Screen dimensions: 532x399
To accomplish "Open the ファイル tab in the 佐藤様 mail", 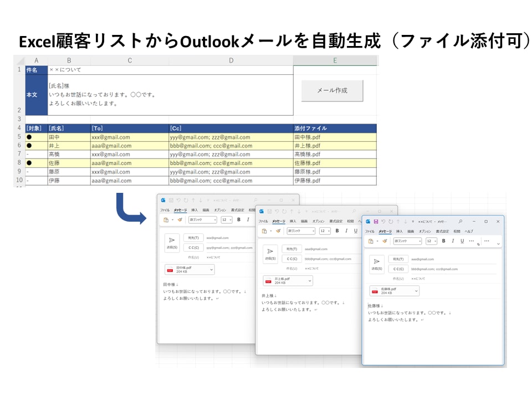I will coord(370,232).
